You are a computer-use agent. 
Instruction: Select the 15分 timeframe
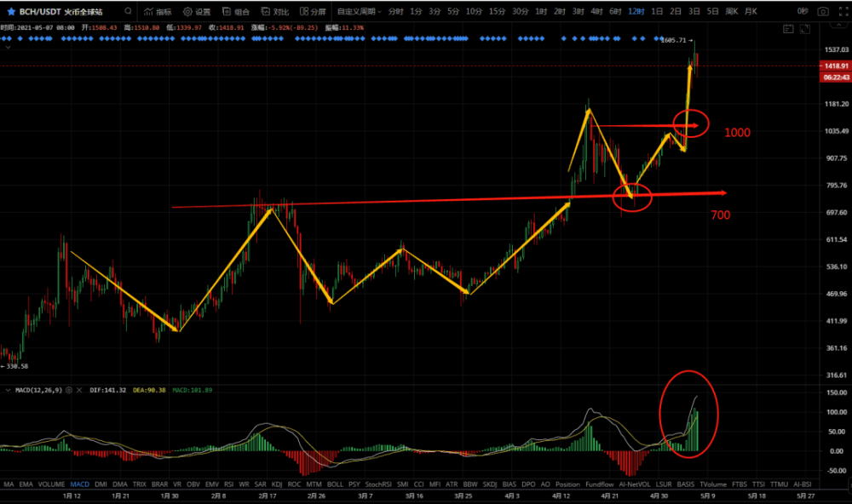click(497, 11)
